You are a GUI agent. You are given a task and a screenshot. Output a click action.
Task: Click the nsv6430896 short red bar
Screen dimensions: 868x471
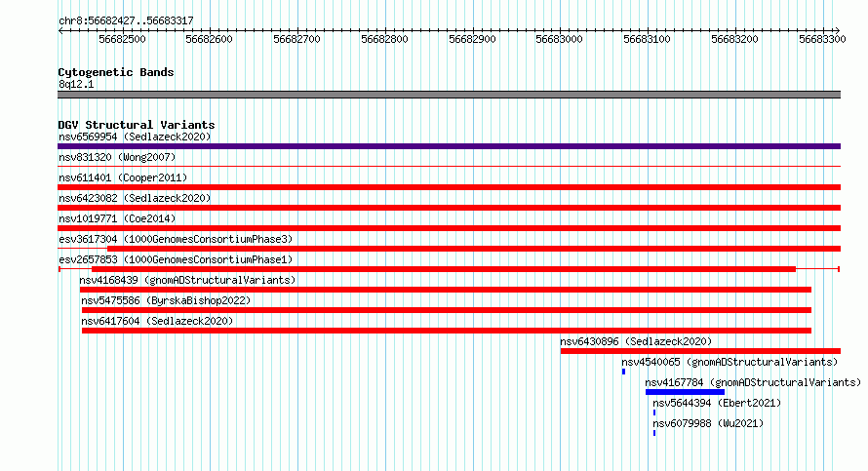coord(700,351)
